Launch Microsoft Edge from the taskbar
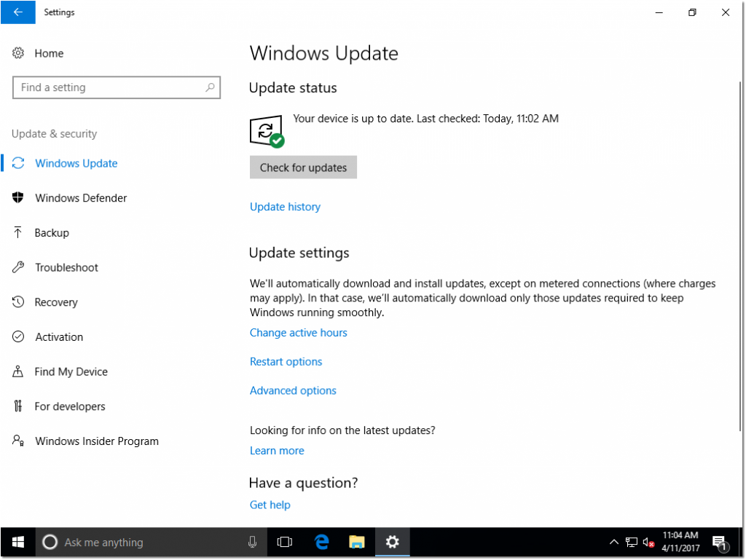This screenshot has height=560, width=746. (x=321, y=542)
